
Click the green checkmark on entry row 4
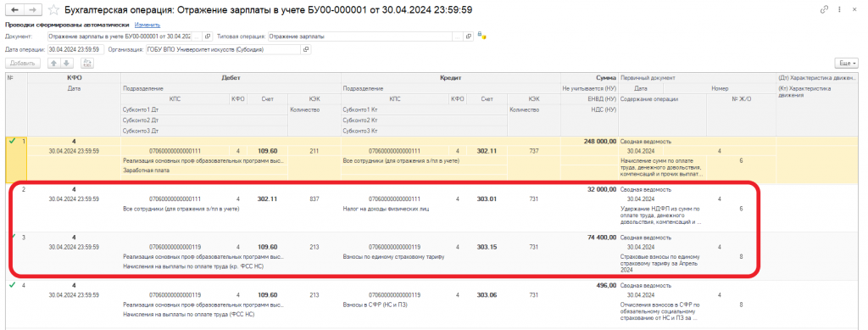[x=12, y=285]
